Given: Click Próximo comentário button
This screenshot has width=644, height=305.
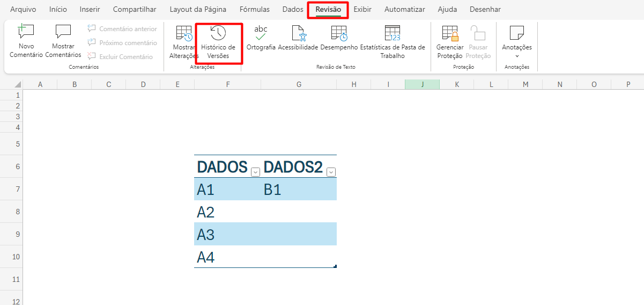Looking at the screenshot, I should (122, 43).
